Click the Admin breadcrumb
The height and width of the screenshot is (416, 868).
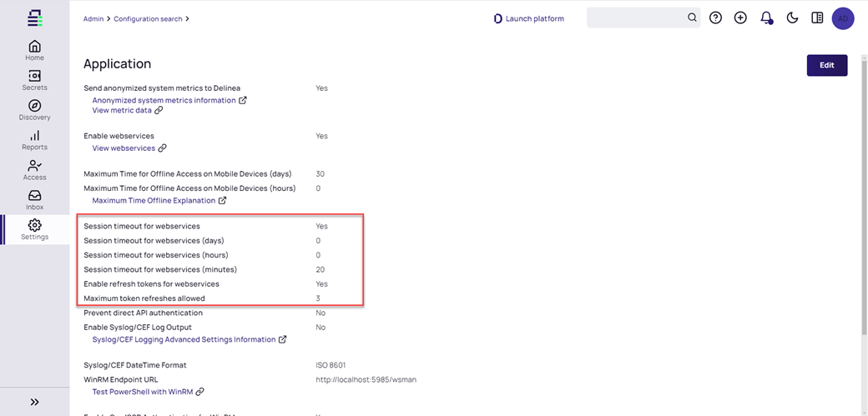[93, 19]
